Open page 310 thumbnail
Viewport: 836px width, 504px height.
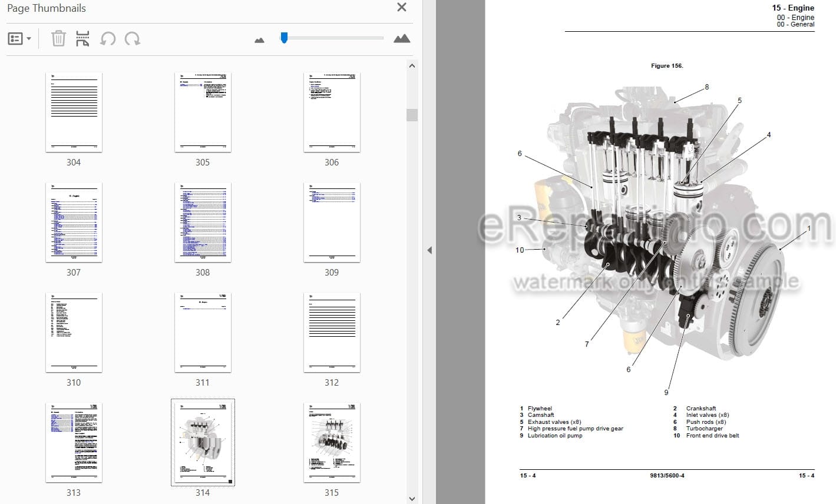coord(74,333)
